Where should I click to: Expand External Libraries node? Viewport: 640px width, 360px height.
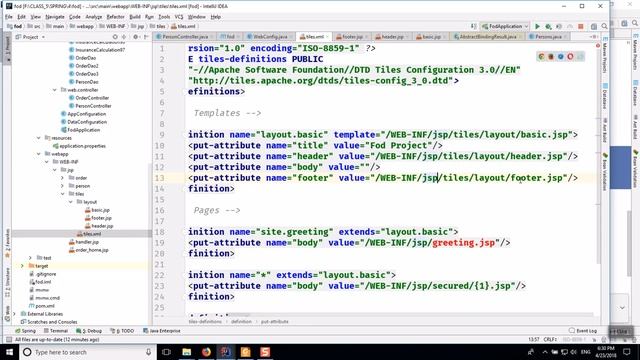(15, 314)
